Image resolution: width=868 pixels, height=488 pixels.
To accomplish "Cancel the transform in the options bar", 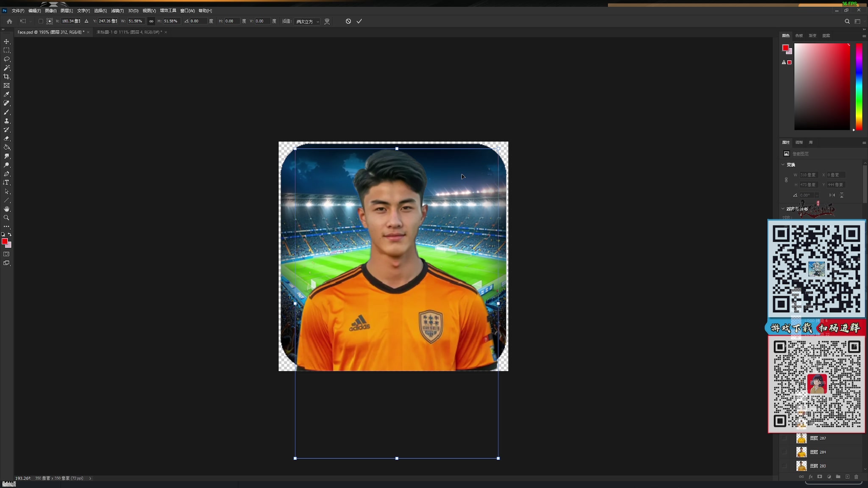I will pos(348,21).
